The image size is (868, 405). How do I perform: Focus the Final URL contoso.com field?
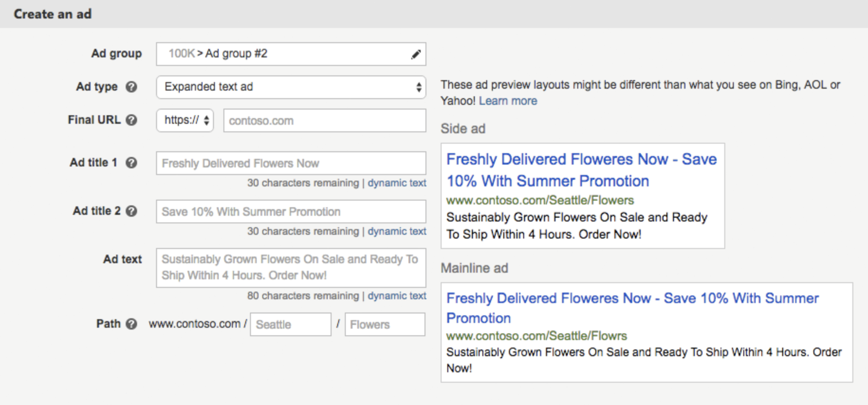tap(324, 120)
